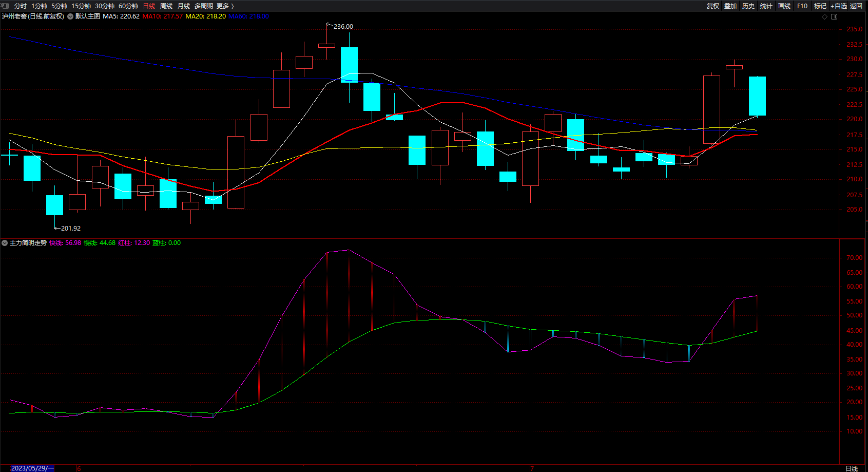
Task: Open the 复权 adjustment options
Action: tap(713, 6)
